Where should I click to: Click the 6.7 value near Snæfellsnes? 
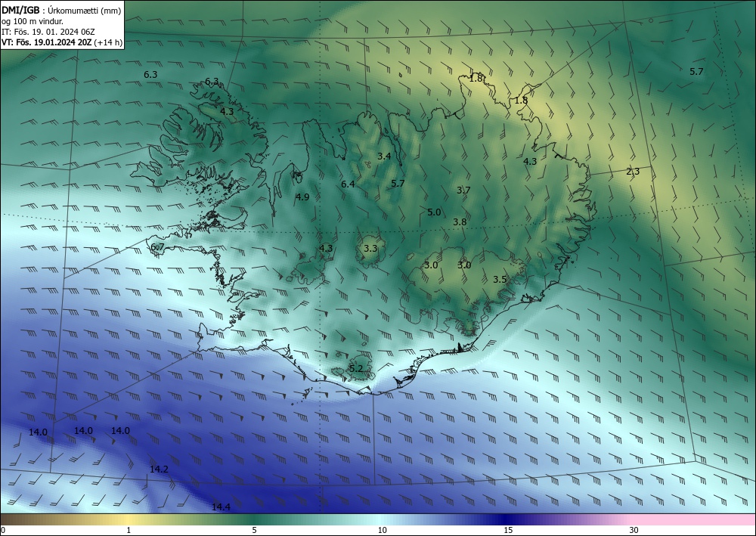coord(158,247)
